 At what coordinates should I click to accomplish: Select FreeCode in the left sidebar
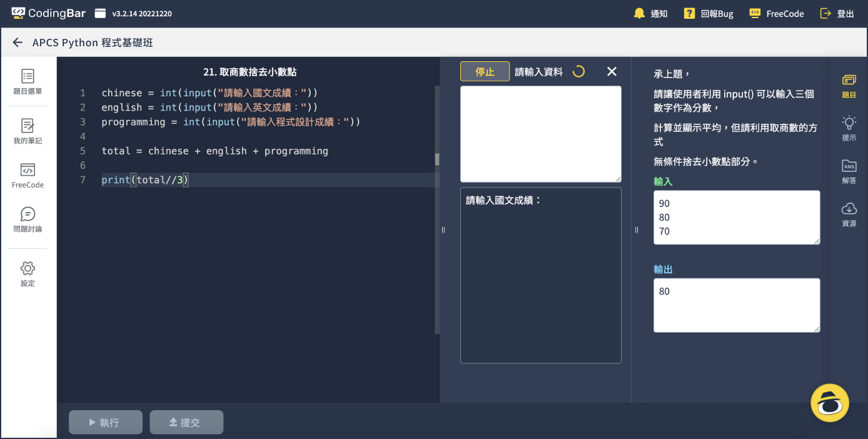coord(27,177)
